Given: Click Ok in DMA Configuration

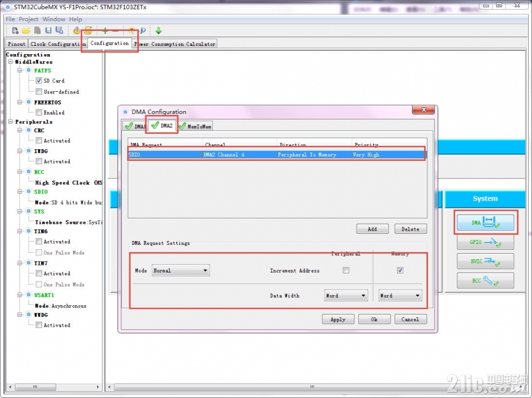Looking at the screenshot, I should click(374, 319).
